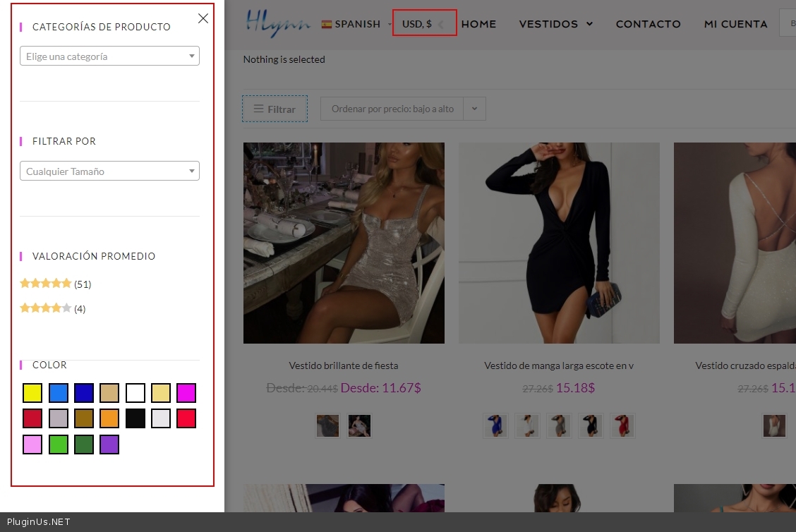Open Mi Cuenta in navigation
Image resolution: width=796 pixels, height=532 pixels.
click(x=735, y=24)
